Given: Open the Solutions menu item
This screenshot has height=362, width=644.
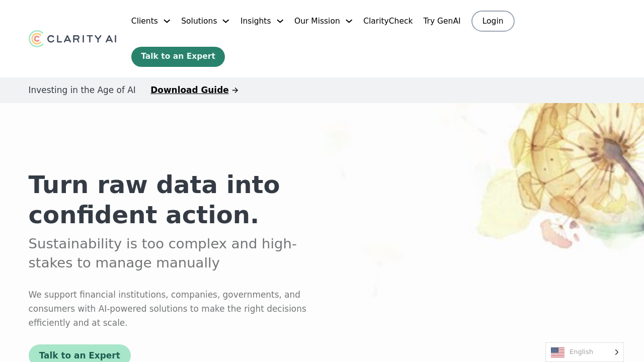Looking at the screenshot, I should (x=199, y=21).
